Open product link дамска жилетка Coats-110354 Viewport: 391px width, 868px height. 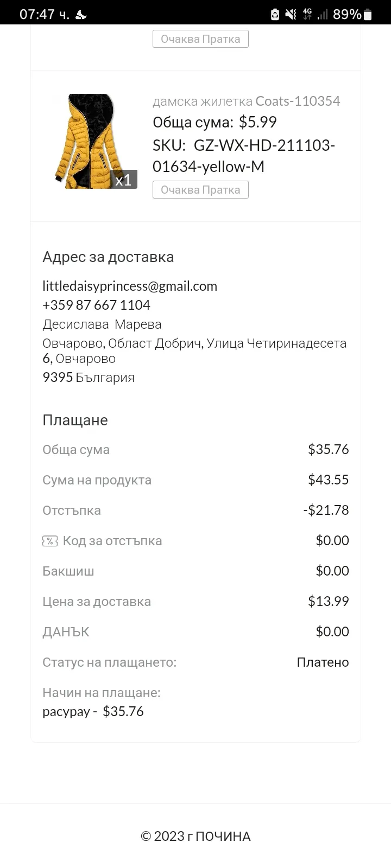(247, 101)
